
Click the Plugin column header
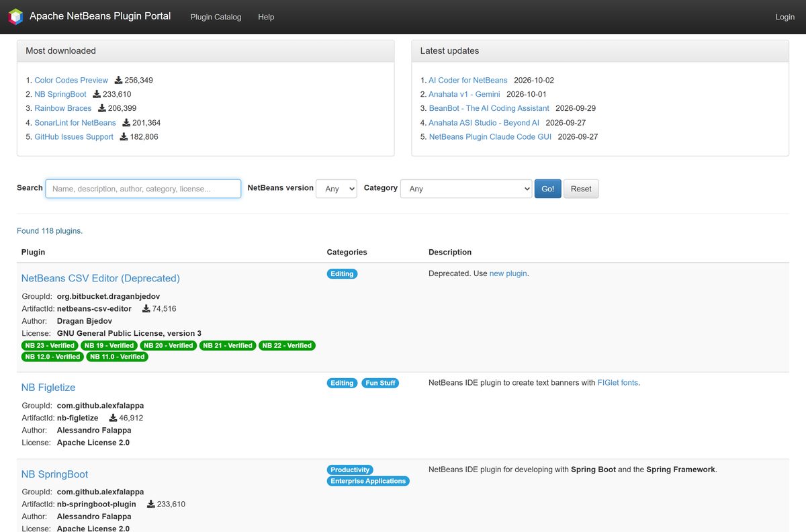34,253
